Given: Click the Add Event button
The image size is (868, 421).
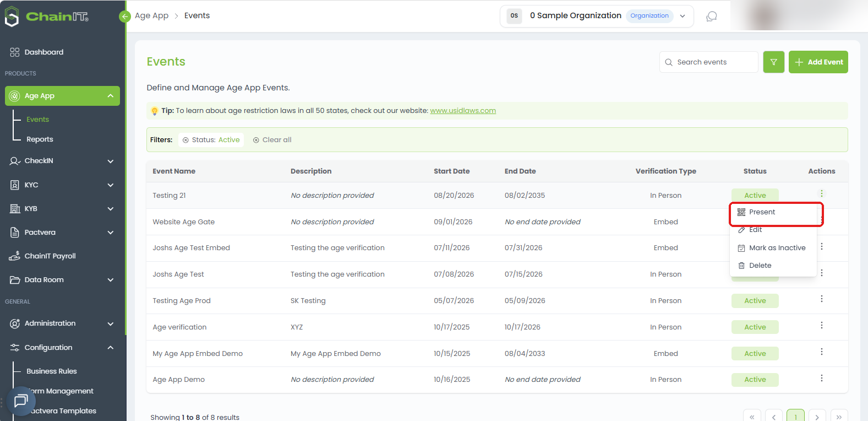Looking at the screenshot, I should click(818, 62).
